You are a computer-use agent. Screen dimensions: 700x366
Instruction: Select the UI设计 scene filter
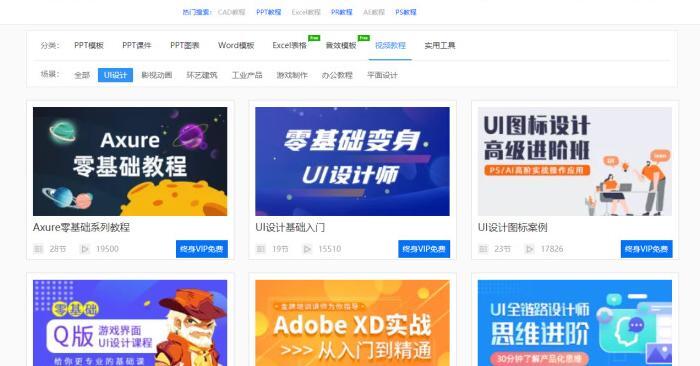[115, 75]
